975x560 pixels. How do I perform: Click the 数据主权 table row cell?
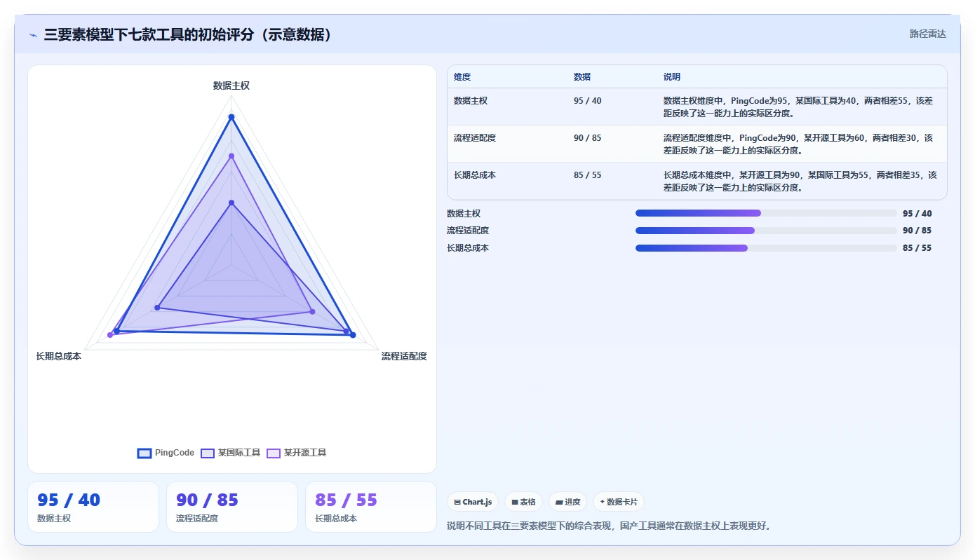coord(471,101)
